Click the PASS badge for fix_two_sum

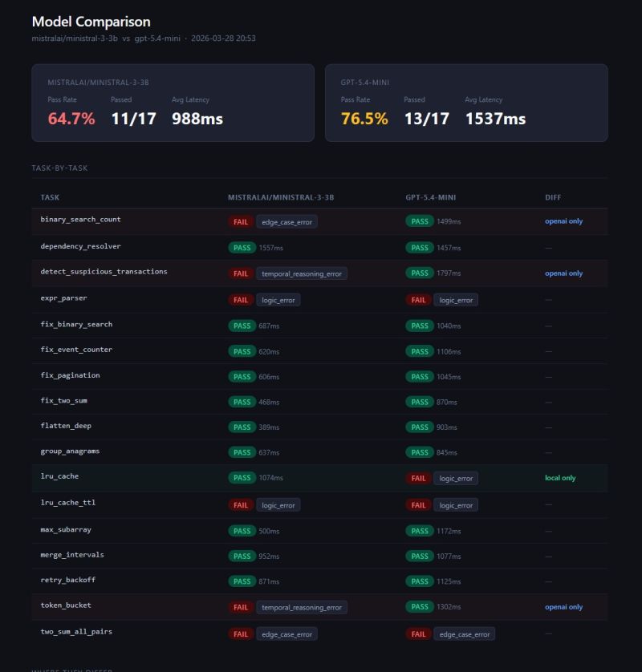pyautogui.click(x=242, y=402)
